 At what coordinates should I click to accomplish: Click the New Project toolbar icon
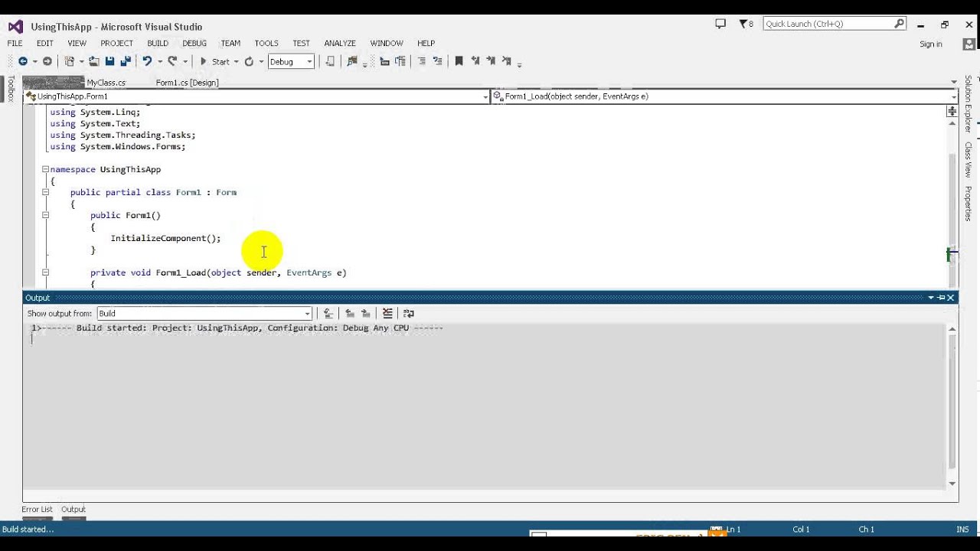click(70, 61)
